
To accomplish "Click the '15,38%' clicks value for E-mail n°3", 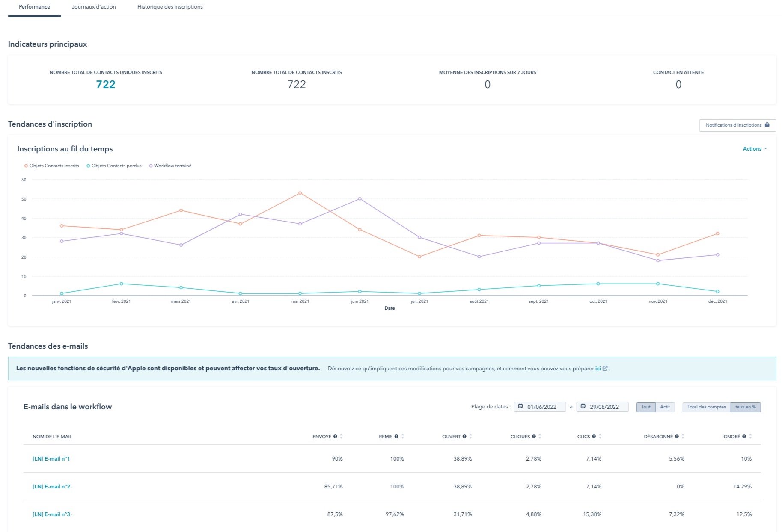I will click(x=592, y=514).
